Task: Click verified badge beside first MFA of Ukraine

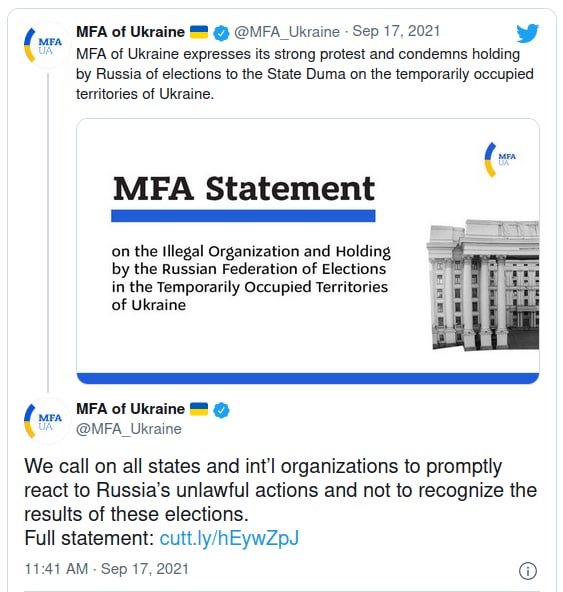Action: click(221, 33)
